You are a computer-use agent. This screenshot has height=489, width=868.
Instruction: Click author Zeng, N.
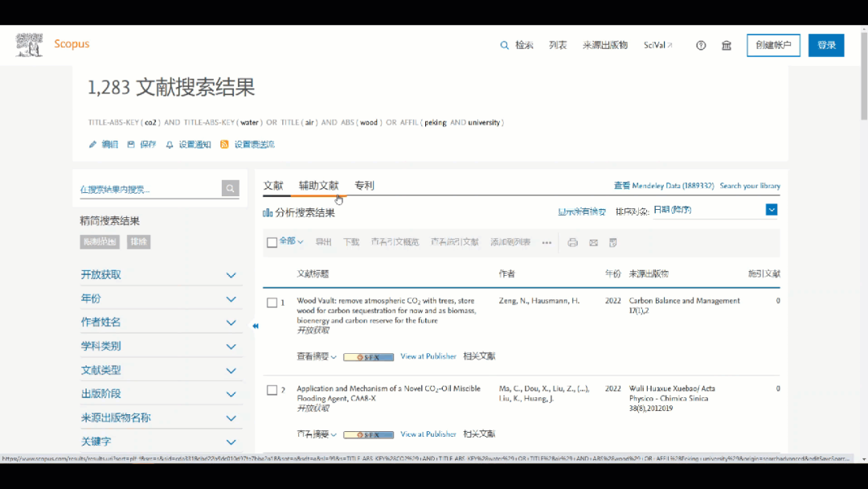[514, 301]
